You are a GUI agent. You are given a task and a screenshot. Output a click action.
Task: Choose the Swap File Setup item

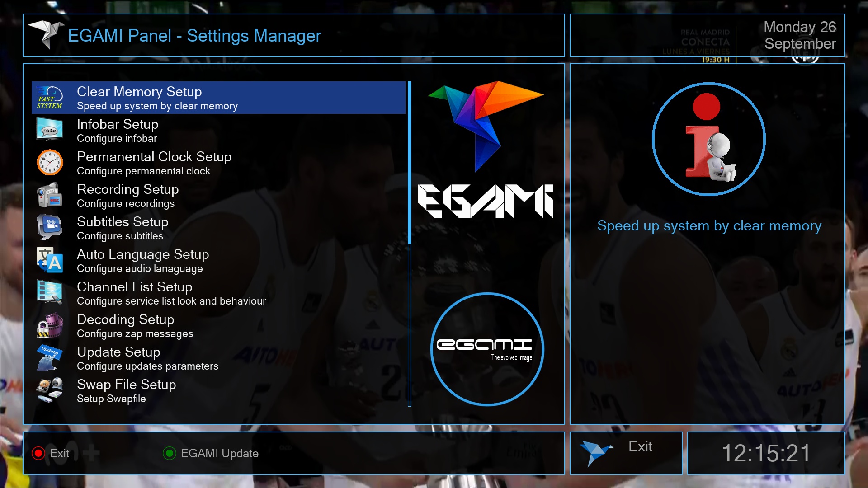[x=127, y=390]
